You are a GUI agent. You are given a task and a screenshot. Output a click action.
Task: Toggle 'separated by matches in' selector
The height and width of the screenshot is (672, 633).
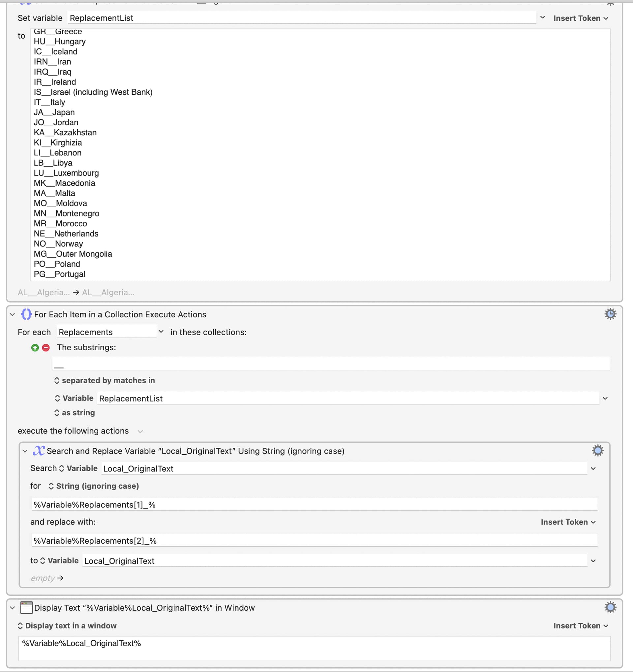[x=105, y=380]
